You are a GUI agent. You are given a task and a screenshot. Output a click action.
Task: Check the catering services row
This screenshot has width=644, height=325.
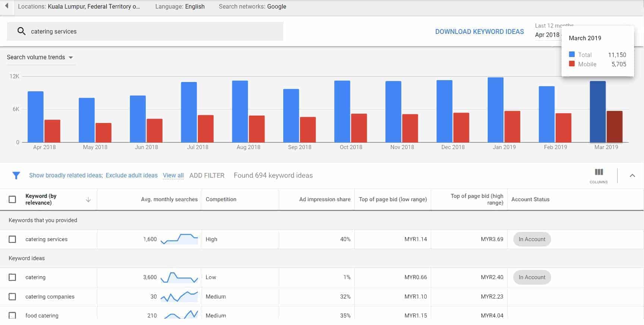[x=12, y=239]
